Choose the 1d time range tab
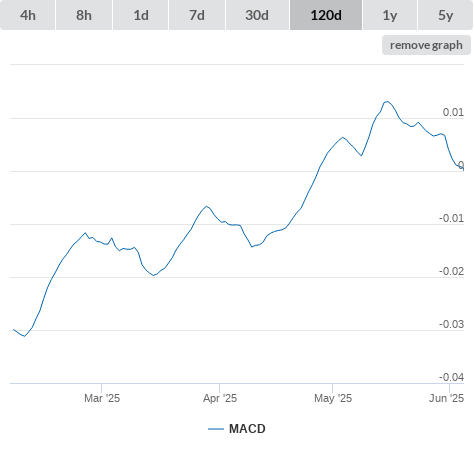The height and width of the screenshot is (455, 474). click(141, 15)
